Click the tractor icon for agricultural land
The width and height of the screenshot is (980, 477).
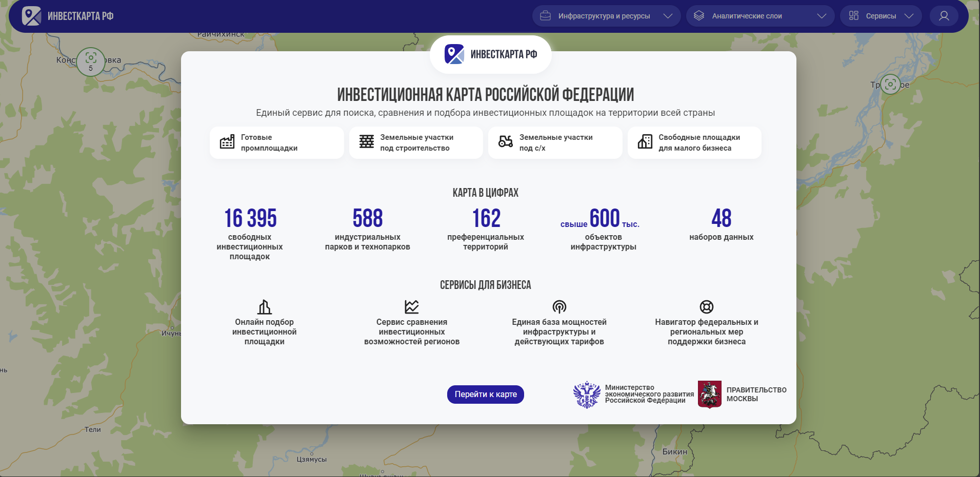[x=506, y=142]
